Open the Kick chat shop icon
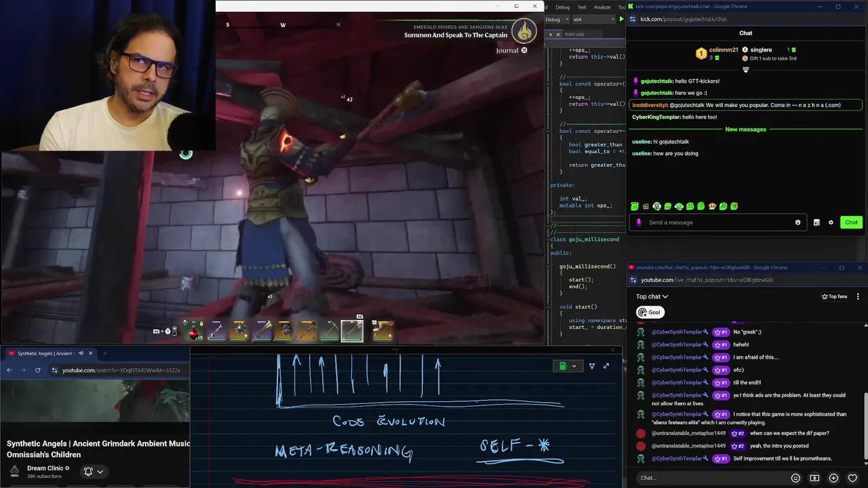Viewport: 868px width, 488px height. click(x=816, y=222)
